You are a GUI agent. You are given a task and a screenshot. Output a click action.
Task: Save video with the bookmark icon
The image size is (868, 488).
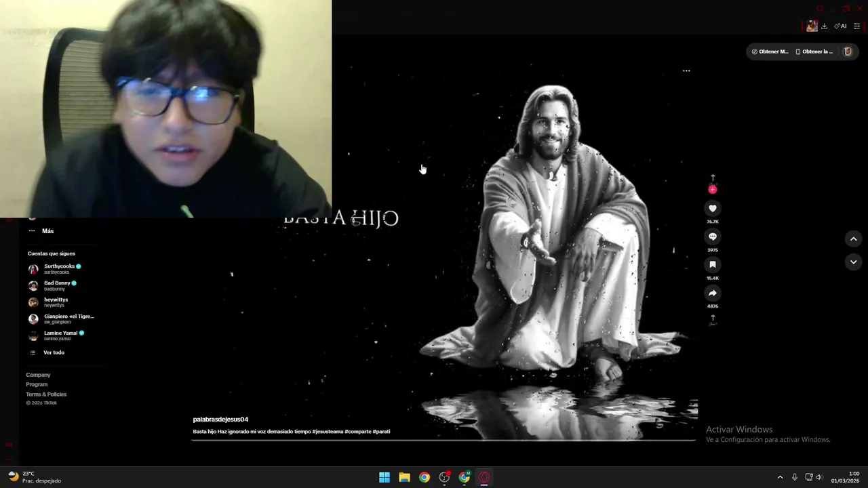(x=712, y=264)
